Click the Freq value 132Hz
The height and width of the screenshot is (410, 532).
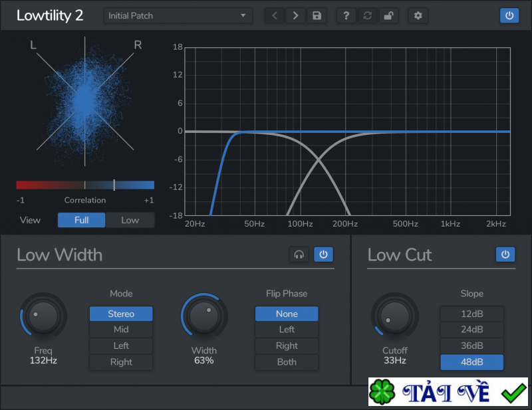[x=43, y=361]
